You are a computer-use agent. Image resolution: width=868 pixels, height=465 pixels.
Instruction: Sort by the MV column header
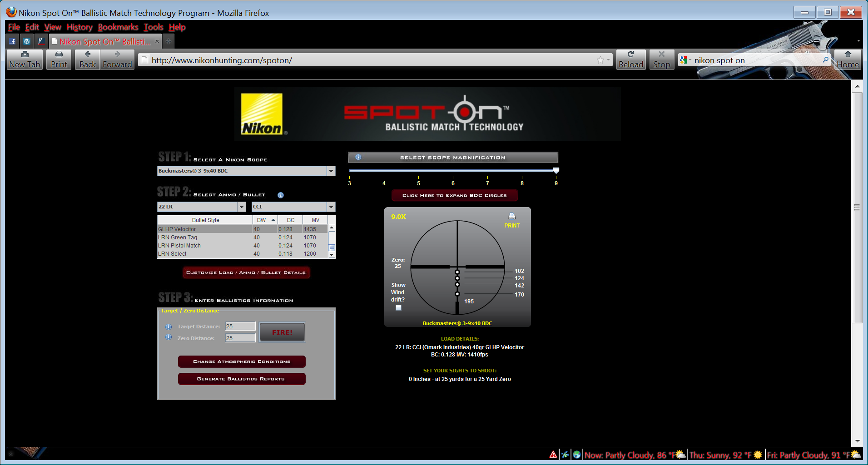[315, 220]
